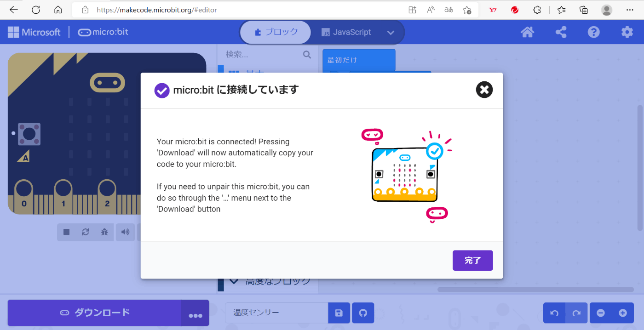Image resolution: width=644 pixels, height=330 pixels.
Task: Click the ダウンロード button
Action: pos(95,313)
